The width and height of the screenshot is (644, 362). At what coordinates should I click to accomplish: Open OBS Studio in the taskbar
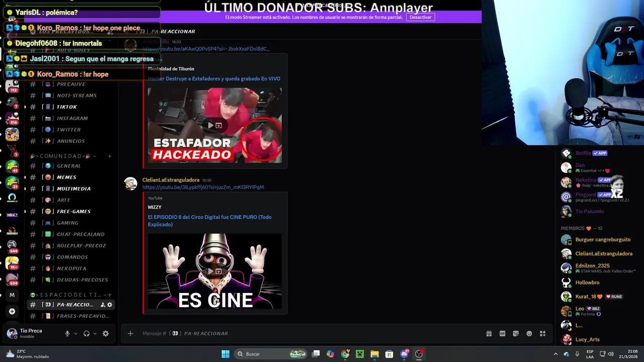click(419, 354)
